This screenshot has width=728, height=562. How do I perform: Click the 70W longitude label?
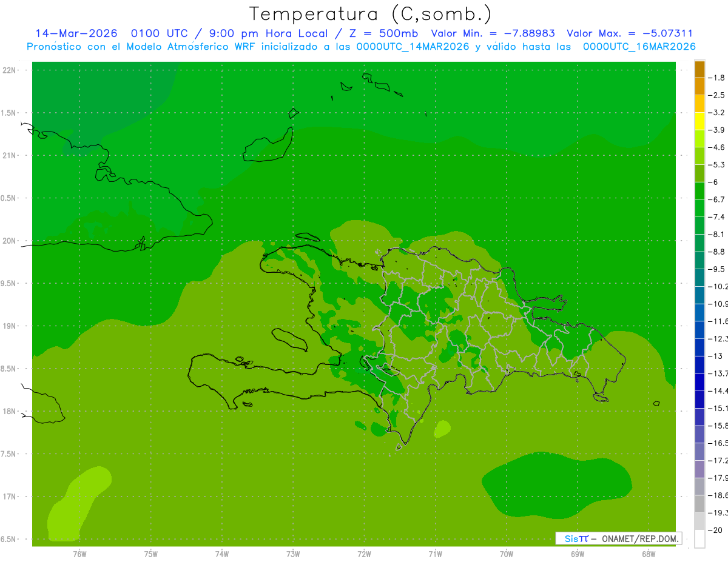pos(507,554)
